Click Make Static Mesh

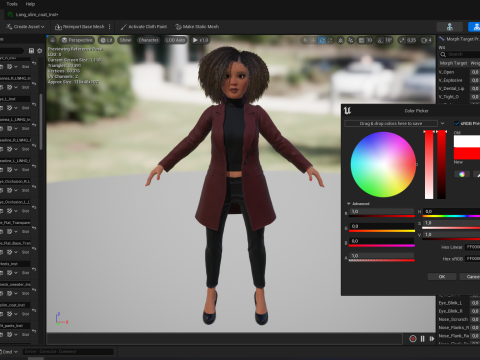point(197,27)
